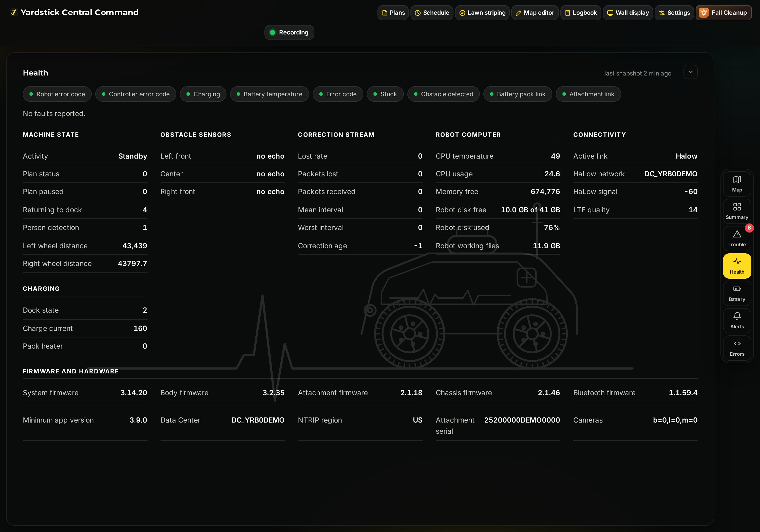Viewport: 760px width, 532px height.
Task: Open the Map editor tab label
Action: tap(539, 13)
